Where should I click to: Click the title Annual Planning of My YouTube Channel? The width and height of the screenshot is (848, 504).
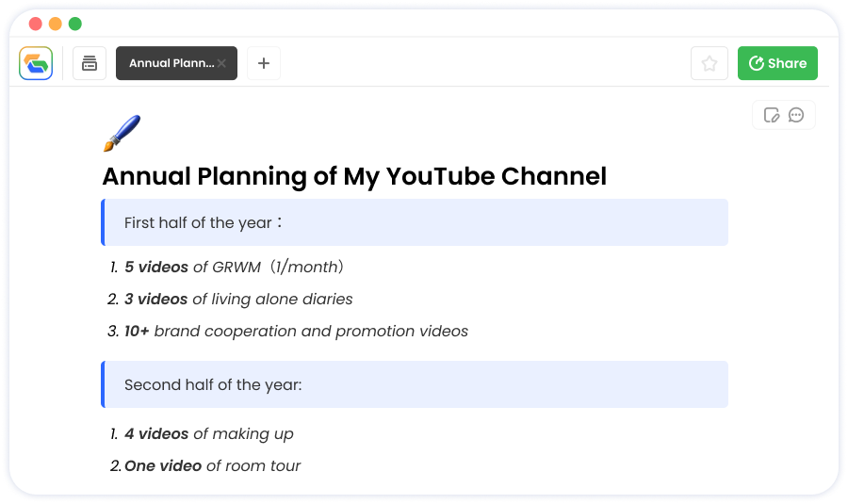pos(354,176)
